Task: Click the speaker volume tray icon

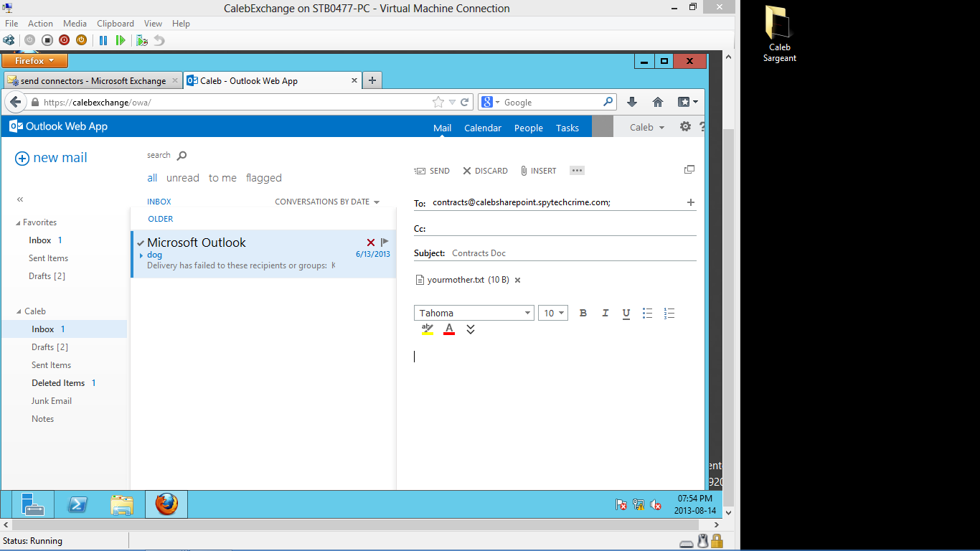Action: point(656,505)
